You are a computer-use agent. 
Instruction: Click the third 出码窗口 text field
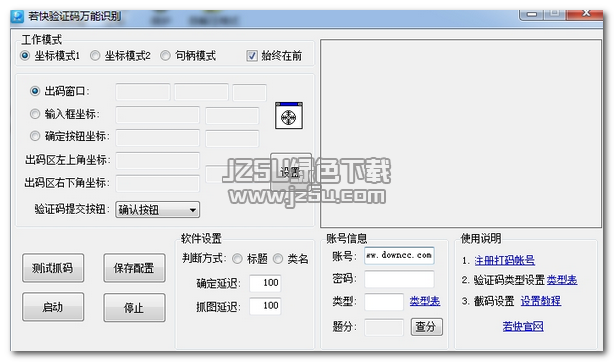pos(249,92)
